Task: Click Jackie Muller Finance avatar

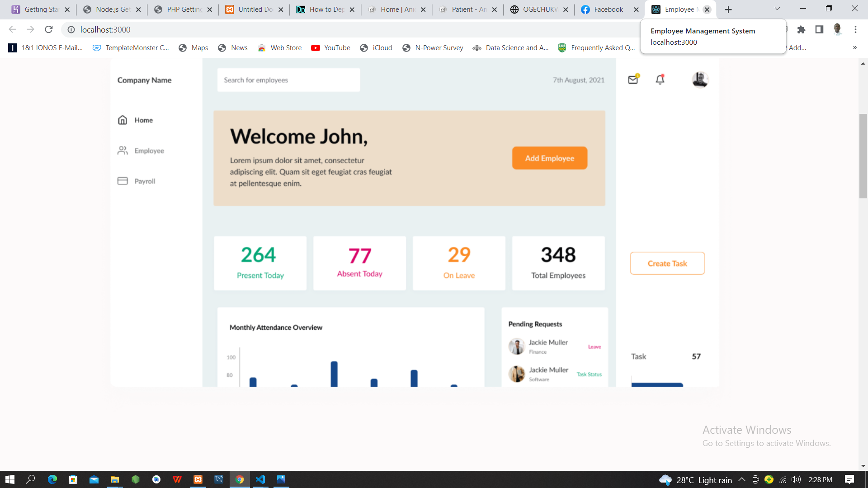Action: [516, 347]
